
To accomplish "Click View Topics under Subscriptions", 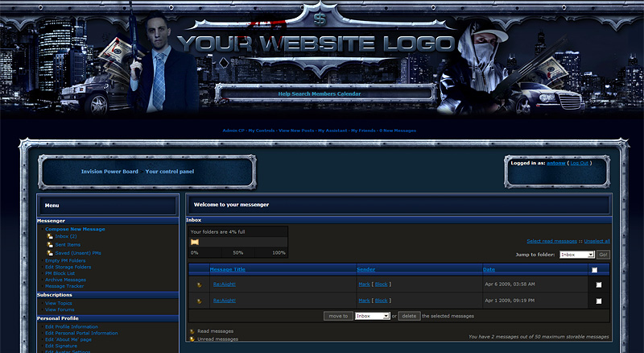I will [x=58, y=303].
